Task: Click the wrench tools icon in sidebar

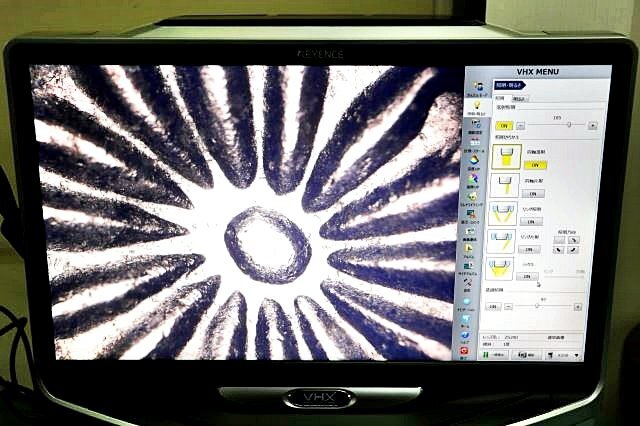Action: click(x=469, y=285)
